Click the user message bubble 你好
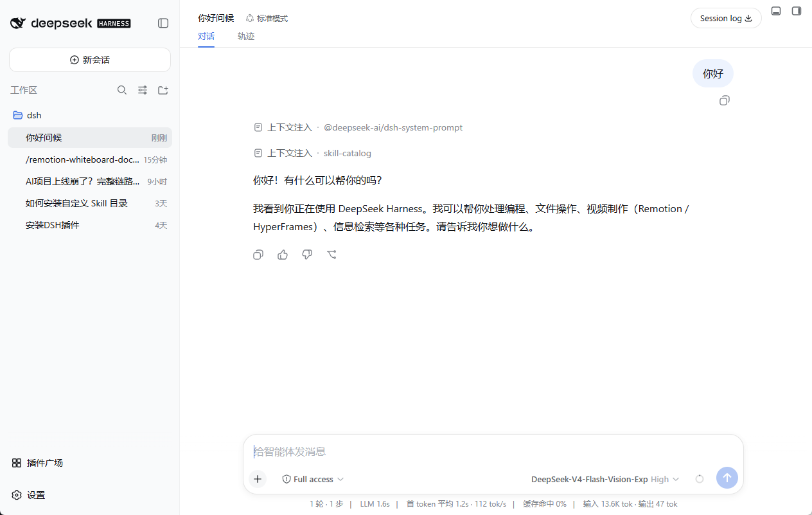Viewport: 812px width, 515px height. pyautogui.click(x=713, y=73)
